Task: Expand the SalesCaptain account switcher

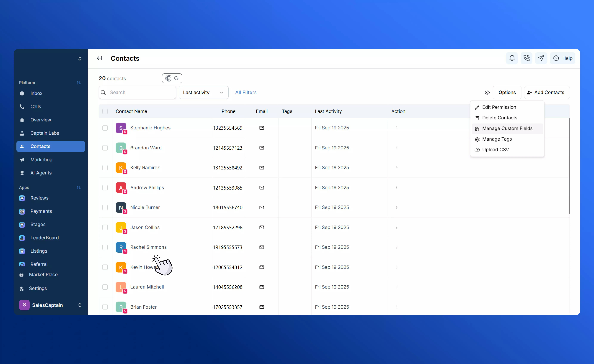Action: coord(80,305)
